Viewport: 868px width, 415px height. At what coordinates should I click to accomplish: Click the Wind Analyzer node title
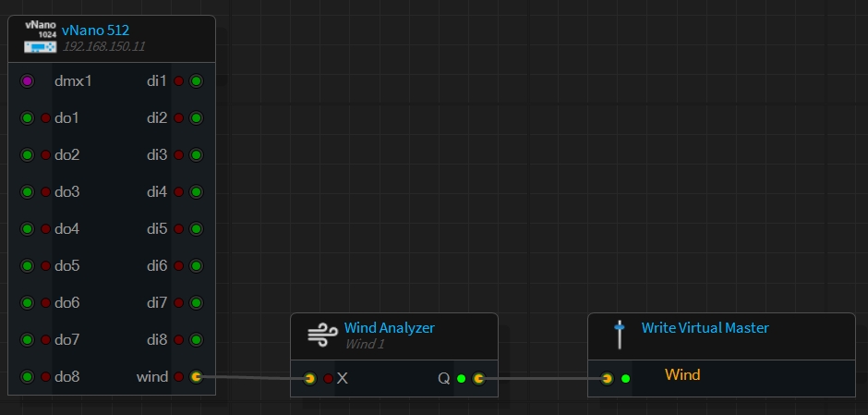click(389, 328)
